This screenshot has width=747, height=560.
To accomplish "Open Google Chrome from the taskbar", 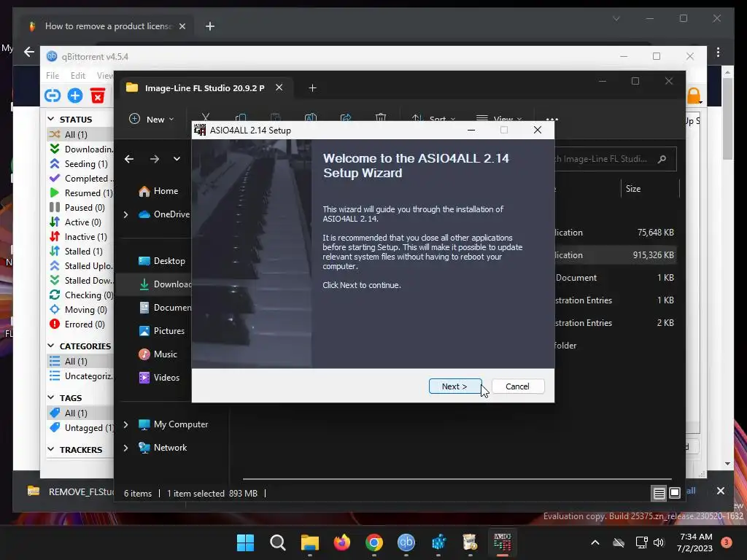I will tap(374, 542).
